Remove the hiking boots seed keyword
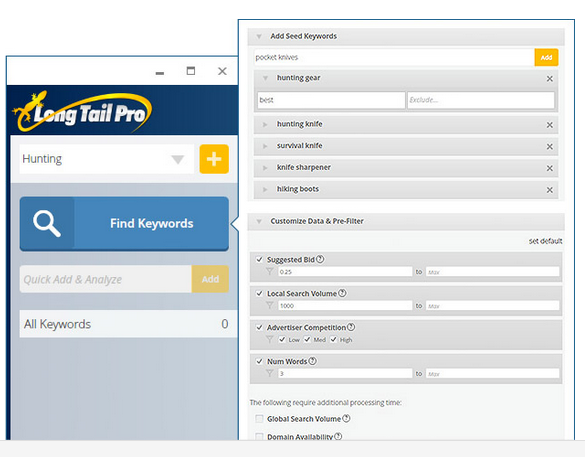Image resolution: width=585 pixels, height=457 pixels. click(x=550, y=190)
